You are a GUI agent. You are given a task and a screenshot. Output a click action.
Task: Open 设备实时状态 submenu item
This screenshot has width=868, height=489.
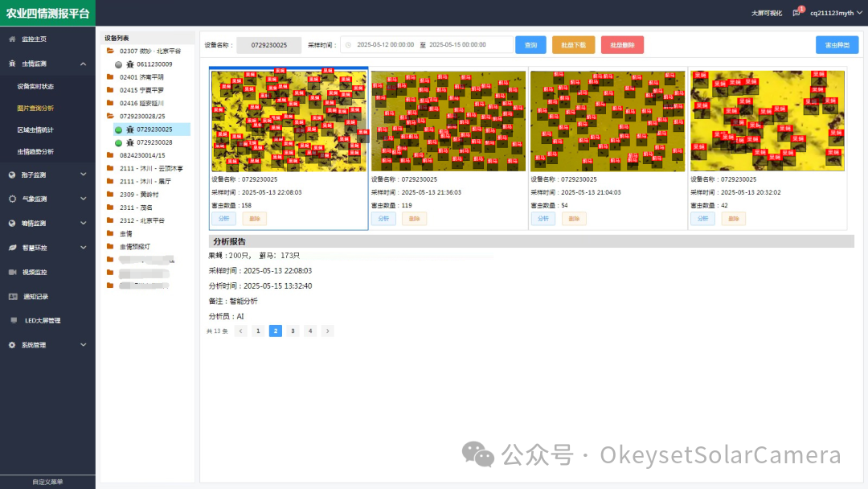[35, 86]
